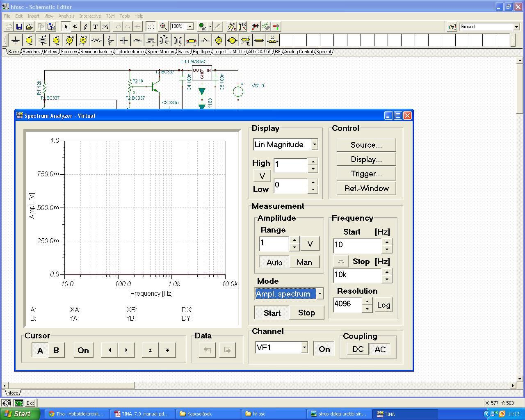Stop the spectrum measurement

(306, 313)
